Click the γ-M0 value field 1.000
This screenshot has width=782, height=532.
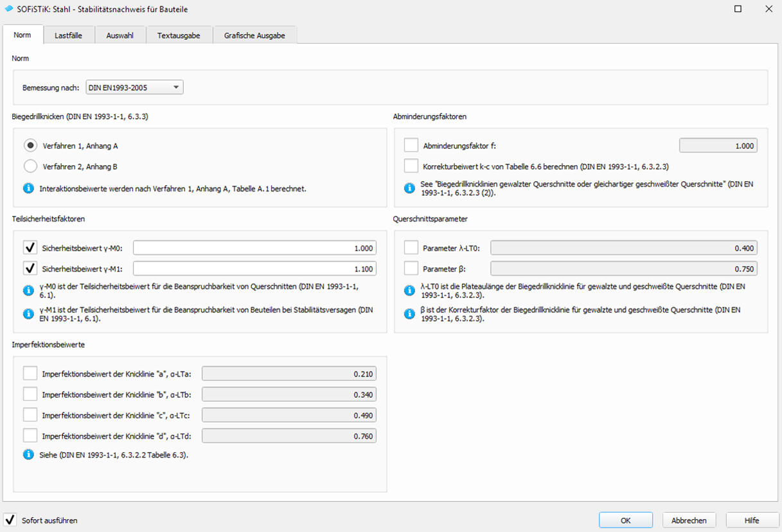tap(254, 248)
